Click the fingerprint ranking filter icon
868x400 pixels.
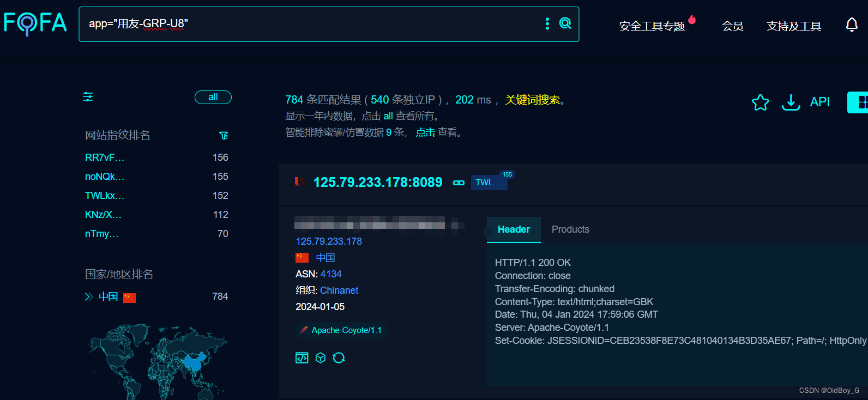224,135
